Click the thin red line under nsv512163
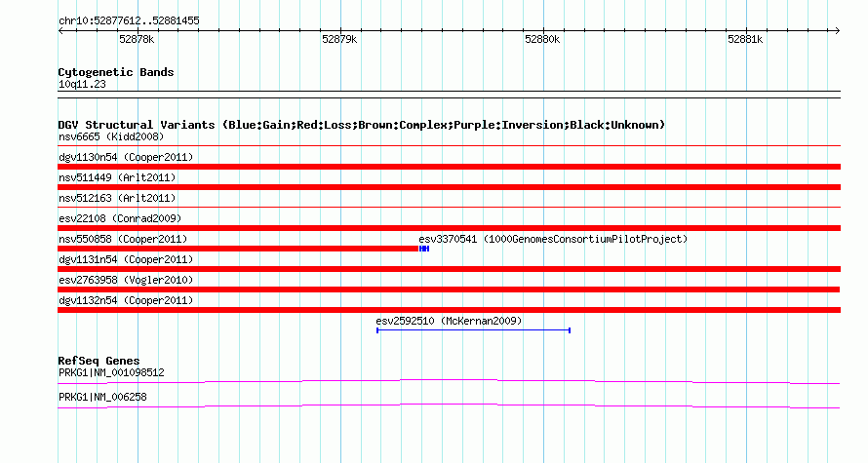 click(449, 208)
